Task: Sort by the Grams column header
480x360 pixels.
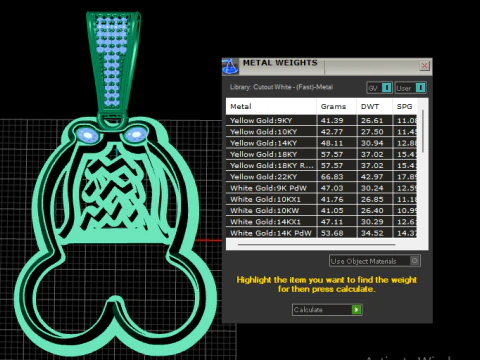Action: click(x=336, y=107)
